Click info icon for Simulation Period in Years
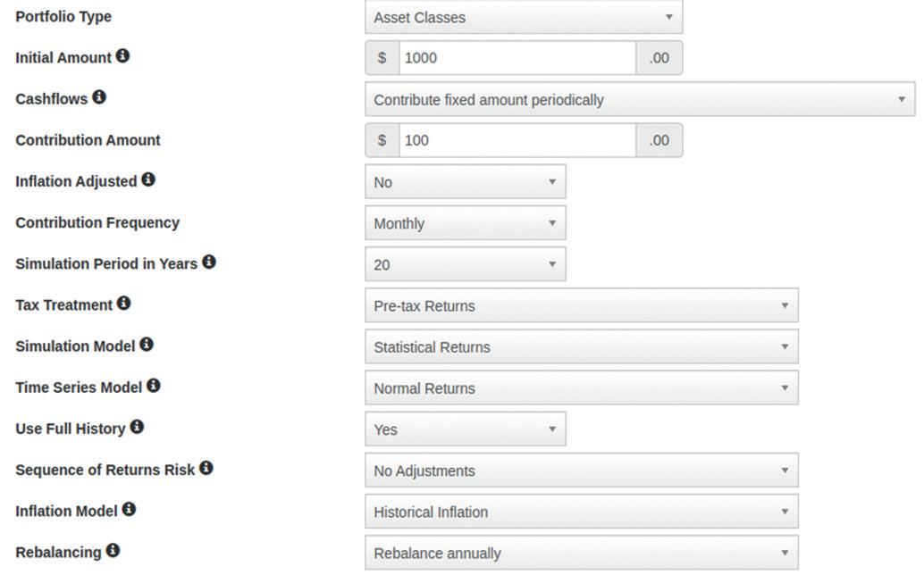Image resolution: width=924 pixels, height=575 pixels. tap(209, 262)
